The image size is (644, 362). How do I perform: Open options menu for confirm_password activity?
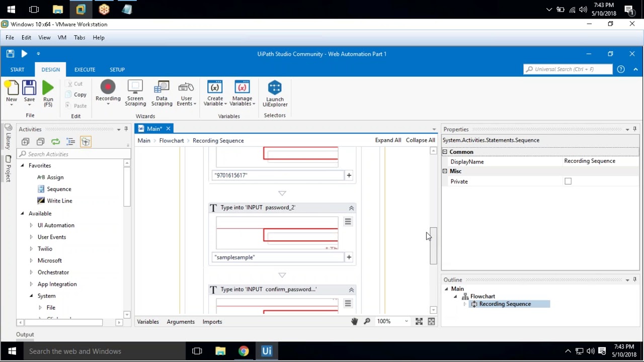tap(348, 303)
